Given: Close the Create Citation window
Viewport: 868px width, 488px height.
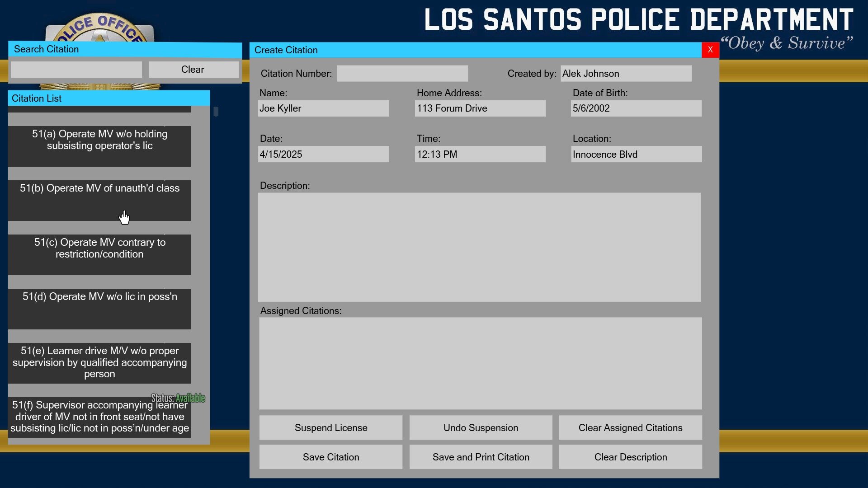Looking at the screenshot, I should pyautogui.click(x=710, y=50).
